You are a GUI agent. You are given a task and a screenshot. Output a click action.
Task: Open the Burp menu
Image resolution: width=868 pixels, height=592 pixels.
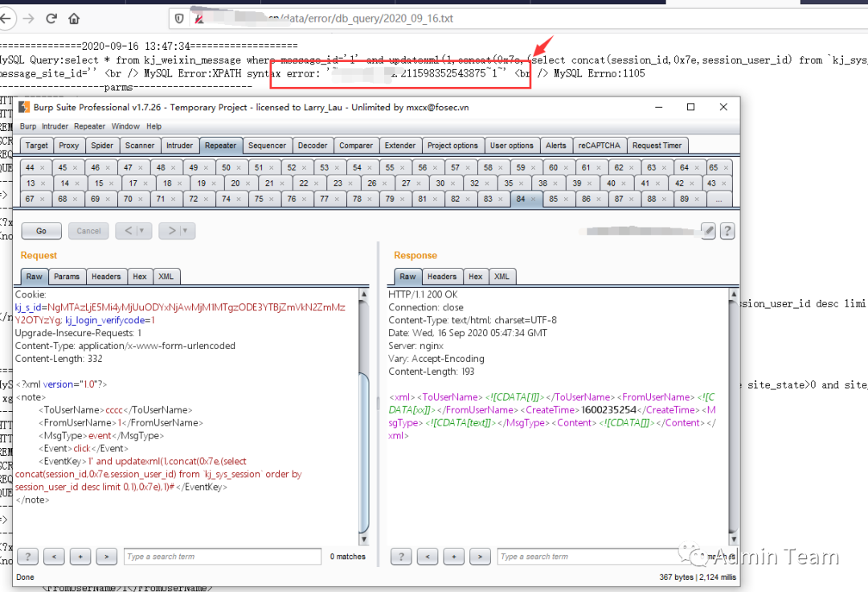27,126
